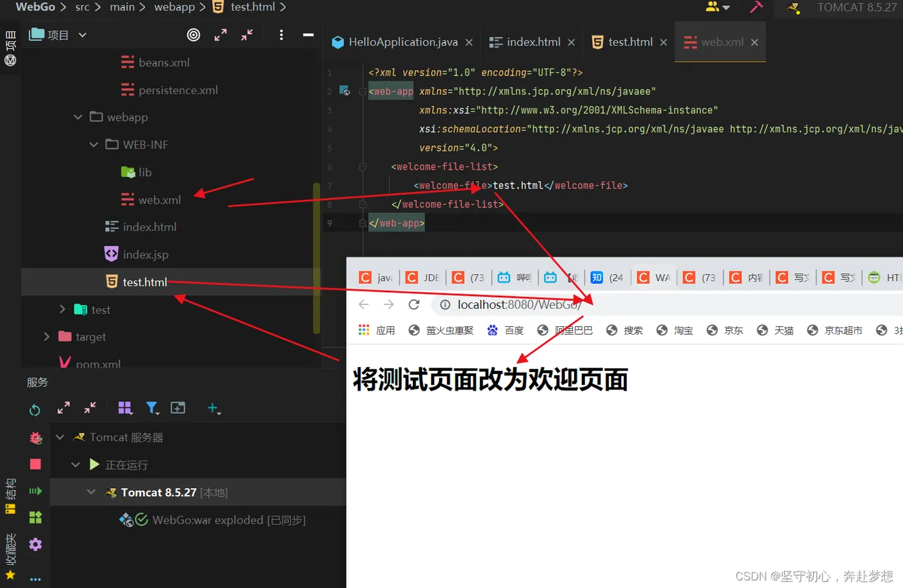Select the lib folder
Image resolution: width=903 pixels, height=588 pixels.
click(x=137, y=172)
